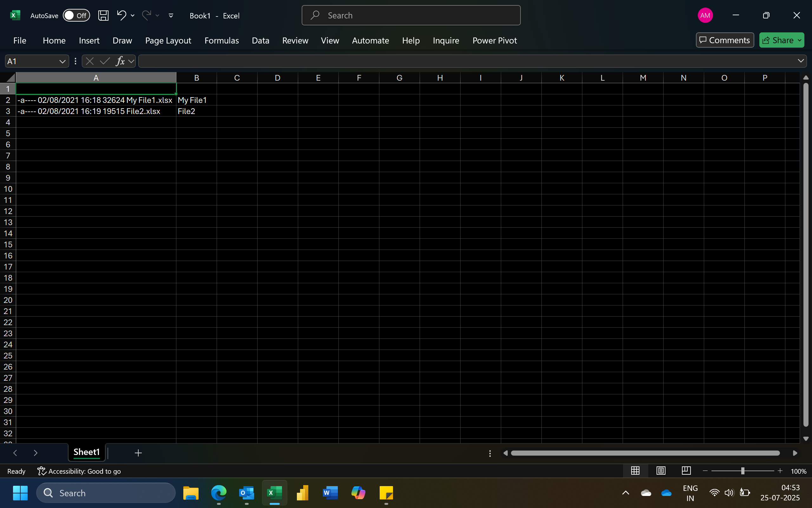Click the Excel Search box
The width and height of the screenshot is (812, 508).
click(411, 16)
